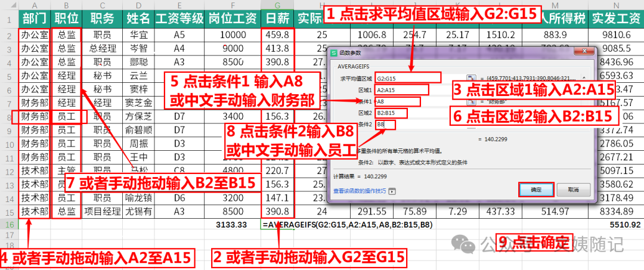644x270 pixels.
Task: Click the 主管 cell
Action: click(66, 169)
